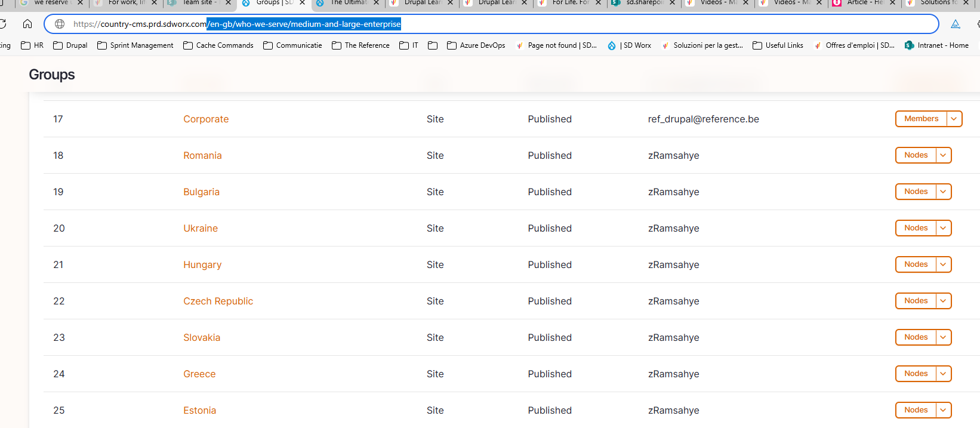Open the Ukraine group link
This screenshot has height=428, width=980.
pos(201,228)
